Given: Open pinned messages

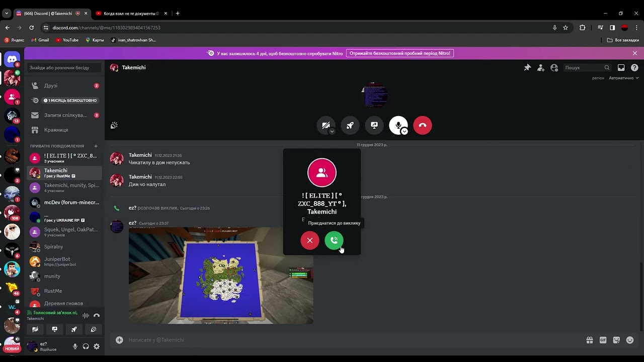Looking at the screenshot, I should (527, 67).
